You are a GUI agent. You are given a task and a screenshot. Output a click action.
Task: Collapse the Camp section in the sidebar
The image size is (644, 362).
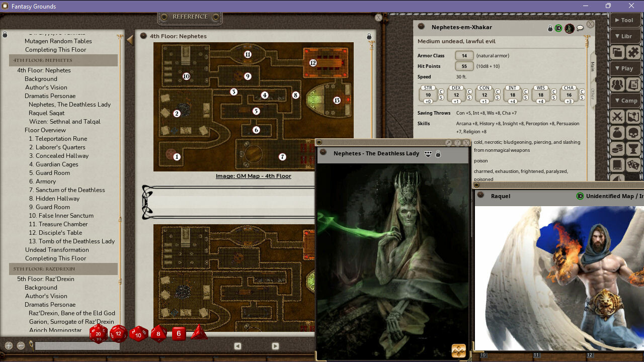point(625,101)
